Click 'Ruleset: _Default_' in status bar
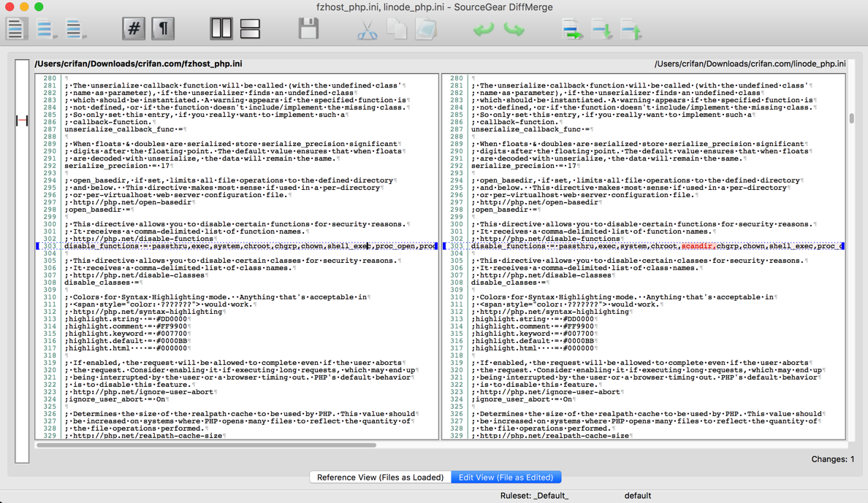 pyautogui.click(x=534, y=496)
